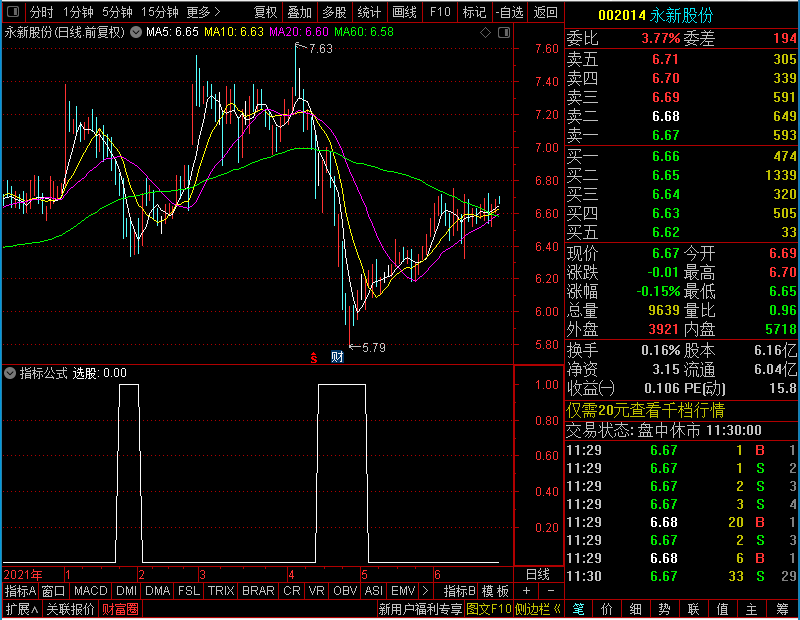
Task: Click the 仅需20元查看千档行情 link
Action: (x=645, y=410)
